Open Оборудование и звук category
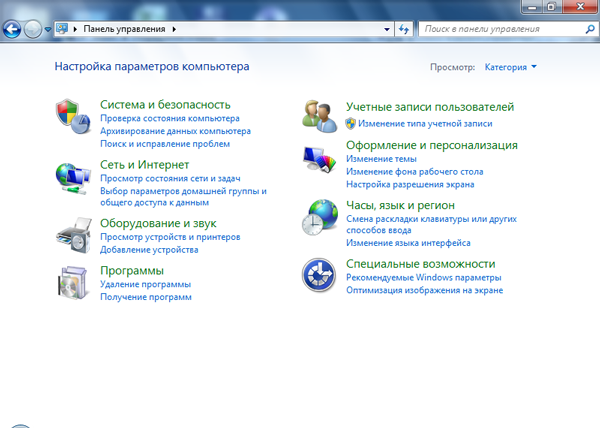600x428 pixels. point(158,223)
